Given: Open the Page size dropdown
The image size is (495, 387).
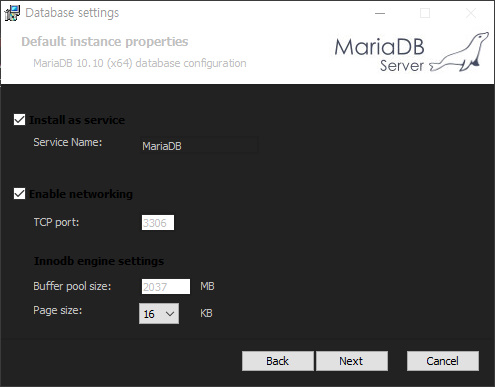Looking at the screenshot, I should [x=159, y=314].
